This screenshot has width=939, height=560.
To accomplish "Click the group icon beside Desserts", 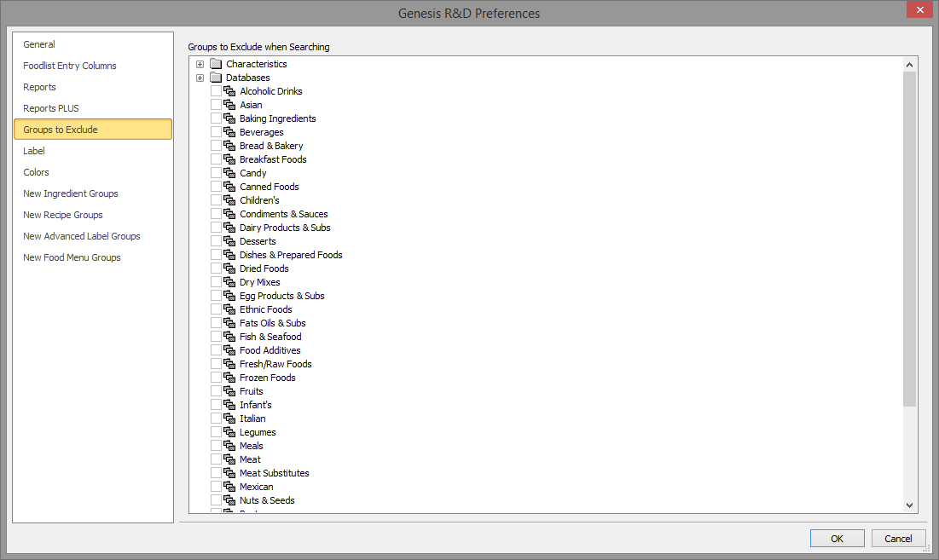I will (x=229, y=241).
